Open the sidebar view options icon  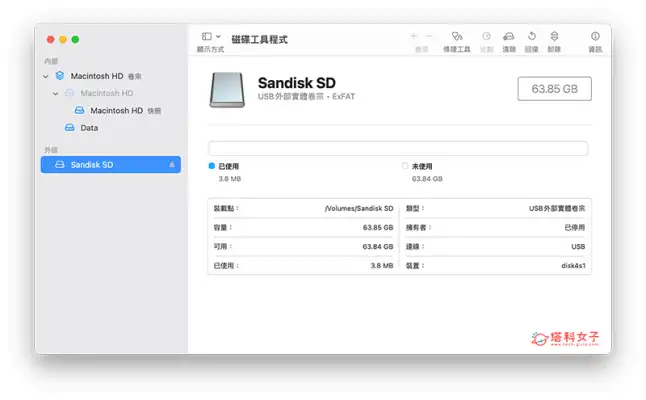tap(207, 37)
